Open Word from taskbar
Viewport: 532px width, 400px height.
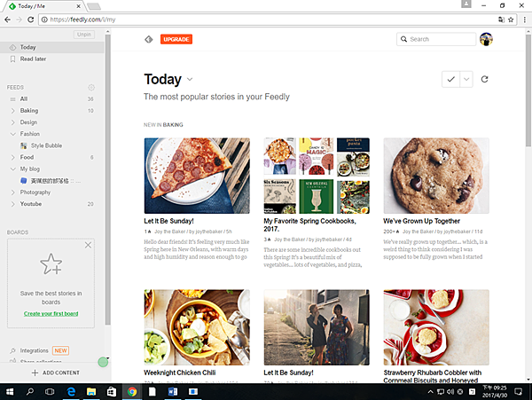click(x=173, y=392)
